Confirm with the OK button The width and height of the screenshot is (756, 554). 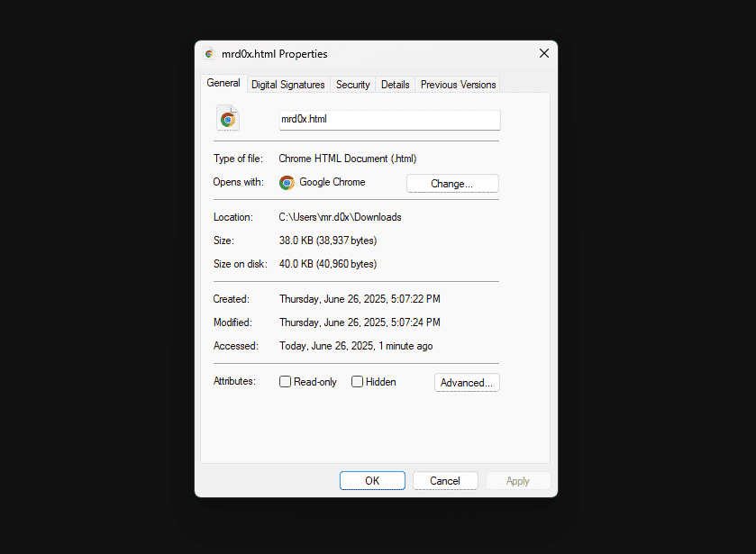[x=372, y=481]
